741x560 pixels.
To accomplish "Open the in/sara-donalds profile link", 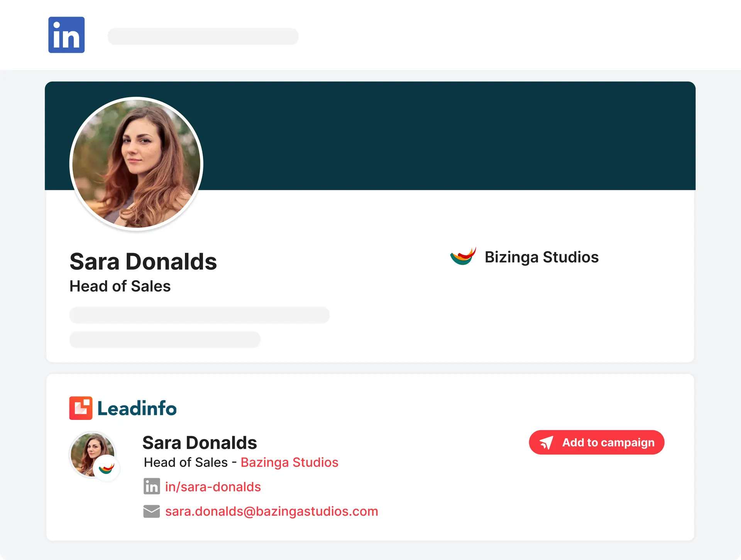I will pos(213,487).
